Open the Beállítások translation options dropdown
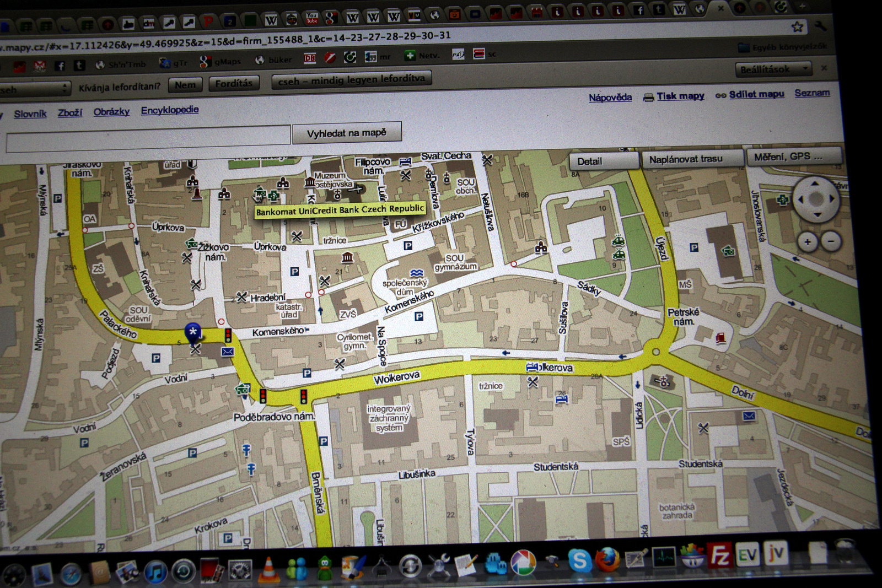 click(773, 69)
